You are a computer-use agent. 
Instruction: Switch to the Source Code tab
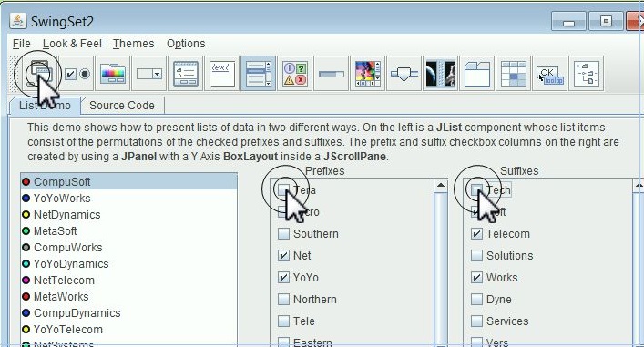tap(122, 106)
